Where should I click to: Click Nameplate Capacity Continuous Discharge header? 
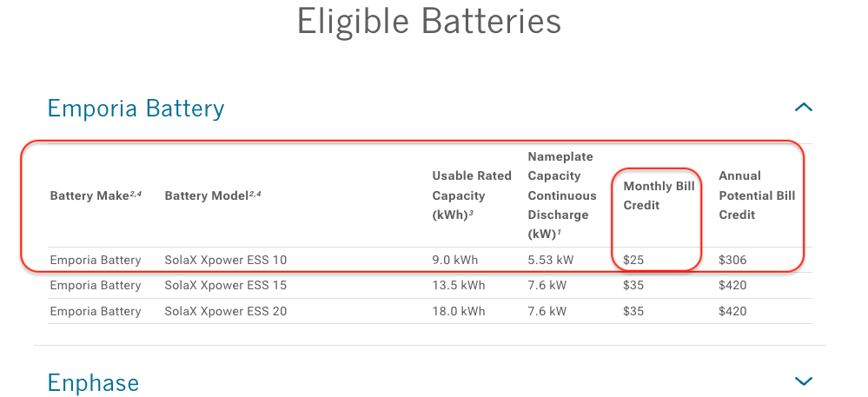pyautogui.click(x=562, y=195)
